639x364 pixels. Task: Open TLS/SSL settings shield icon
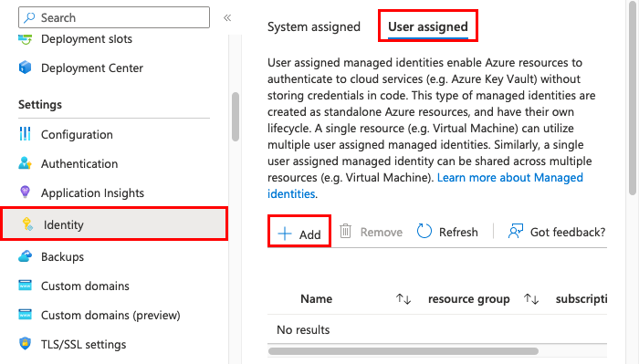point(25,343)
